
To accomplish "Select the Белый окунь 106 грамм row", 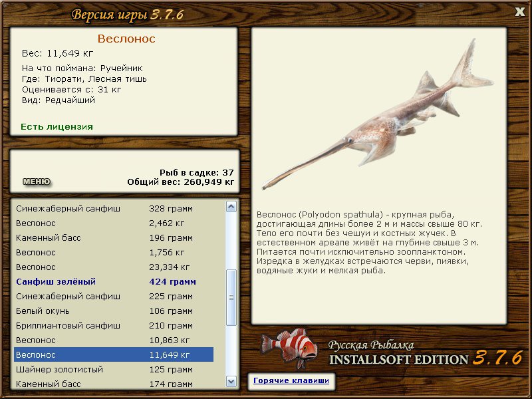I will click(x=114, y=311).
